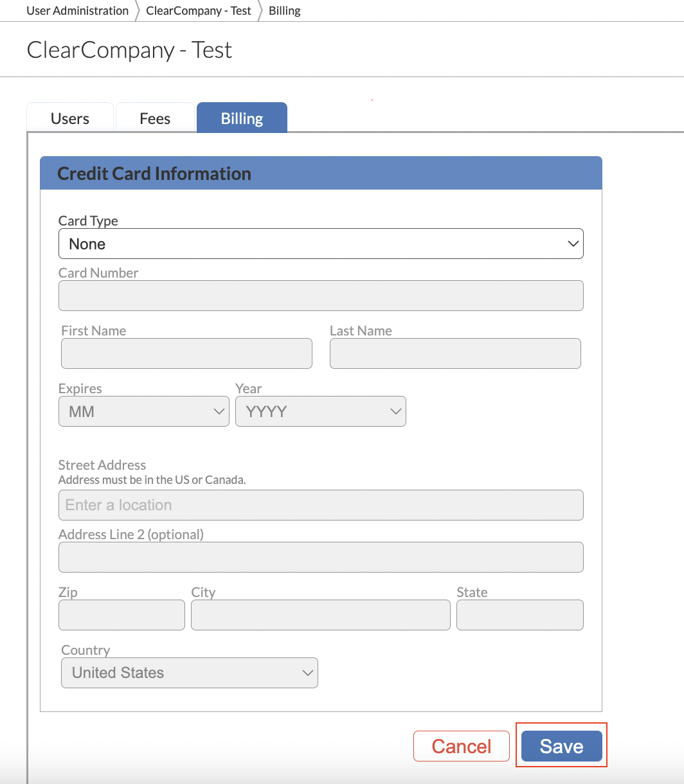This screenshot has width=684, height=784.
Task: Click the Zip input field
Action: pyautogui.click(x=122, y=615)
